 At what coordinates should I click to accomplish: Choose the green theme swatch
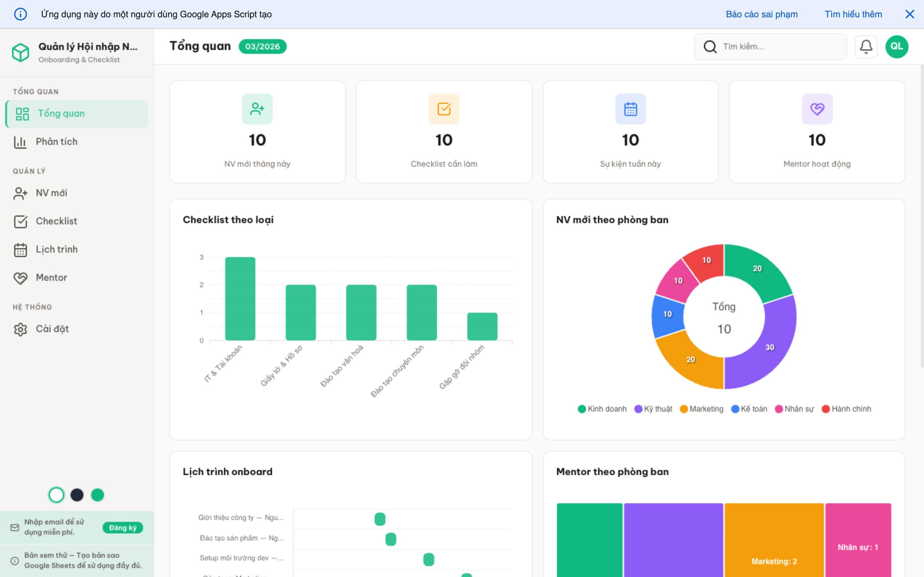[x=97, y=495]
